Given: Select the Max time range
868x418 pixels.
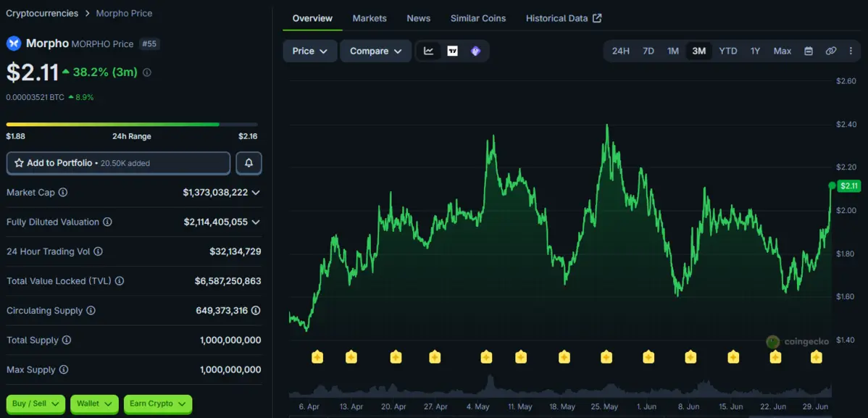Looking at the screenshot, I should (x=783, y=51).
